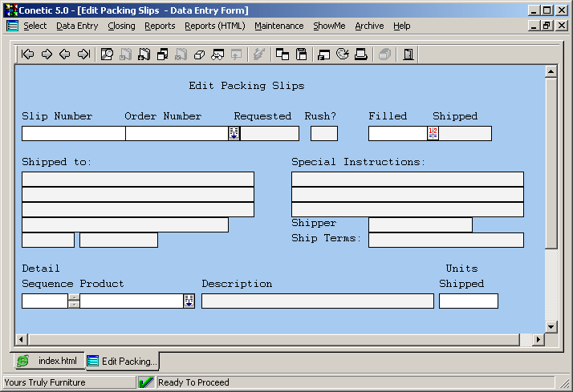Open the Order Number dropdown list
The height and width of the screenshot is (392, 573).
pos(234,133)
